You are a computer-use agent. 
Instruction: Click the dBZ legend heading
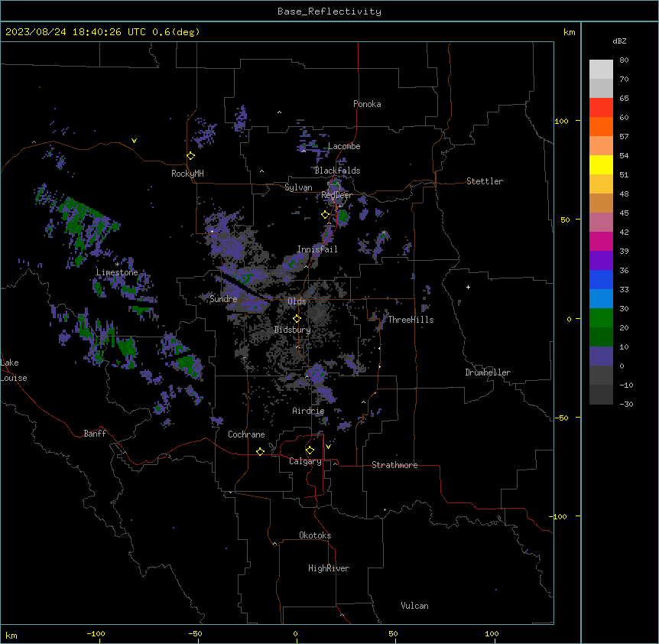(619, 41)
